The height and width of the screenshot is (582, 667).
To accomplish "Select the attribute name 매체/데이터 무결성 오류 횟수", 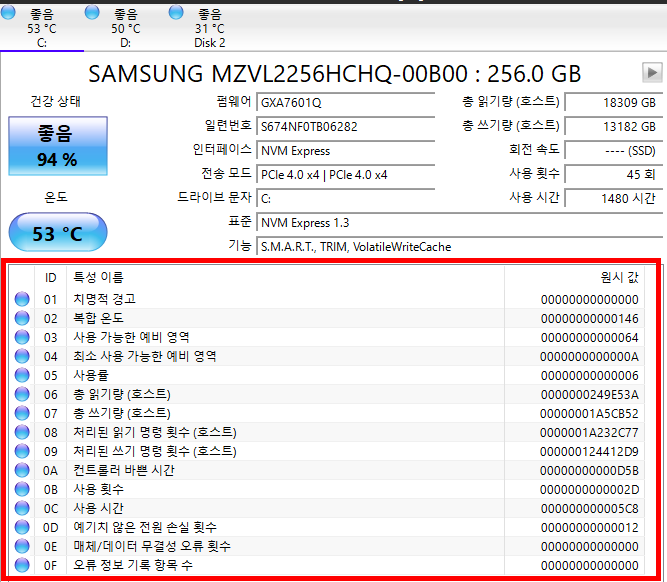I will tap(152, 546).
